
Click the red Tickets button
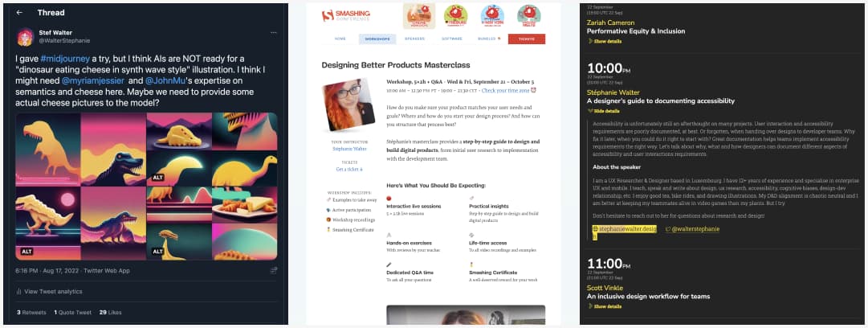click(x=527, y=39)
